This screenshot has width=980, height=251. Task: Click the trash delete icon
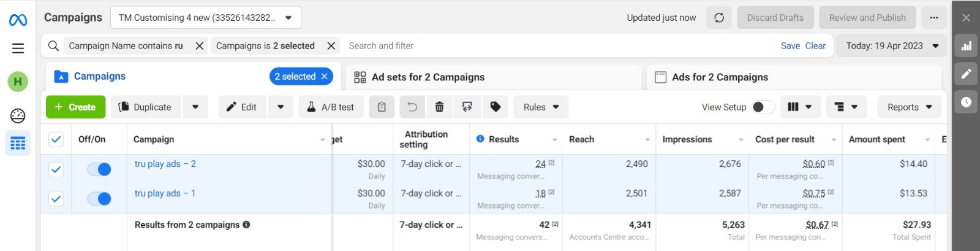point(439,107)
